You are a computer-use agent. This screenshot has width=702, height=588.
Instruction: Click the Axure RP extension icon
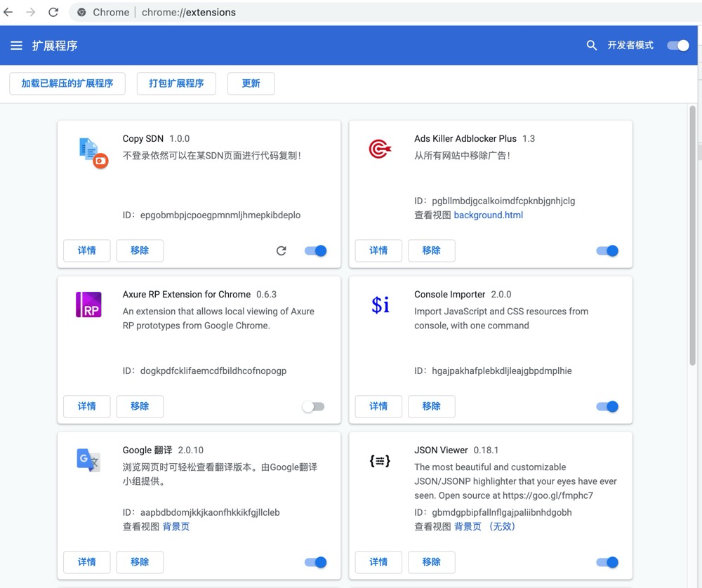click(x=88, y=305)
